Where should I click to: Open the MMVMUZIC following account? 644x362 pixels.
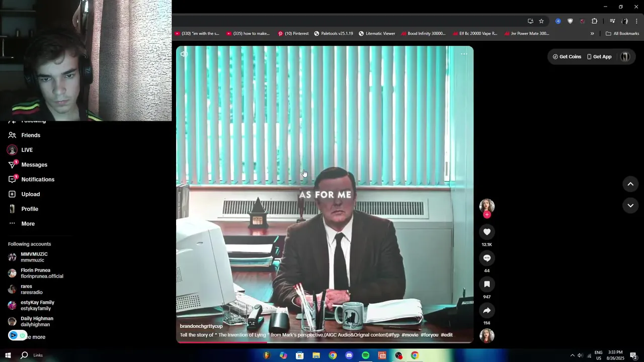click(34, 257)
